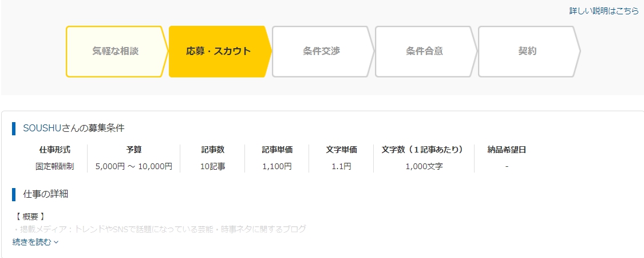
Task: Click the 仕事の詳細 section heading
Action: tap(46, 194)
